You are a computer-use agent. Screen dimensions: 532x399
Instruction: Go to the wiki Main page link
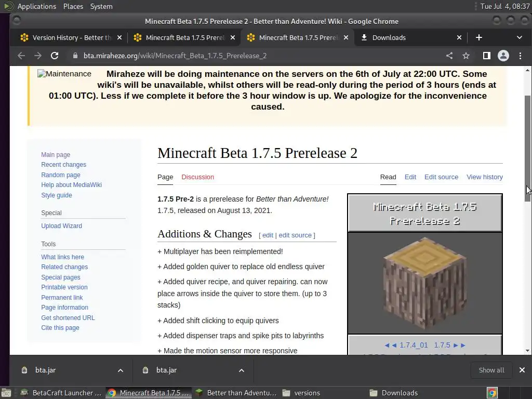click(x=56, y=155)
